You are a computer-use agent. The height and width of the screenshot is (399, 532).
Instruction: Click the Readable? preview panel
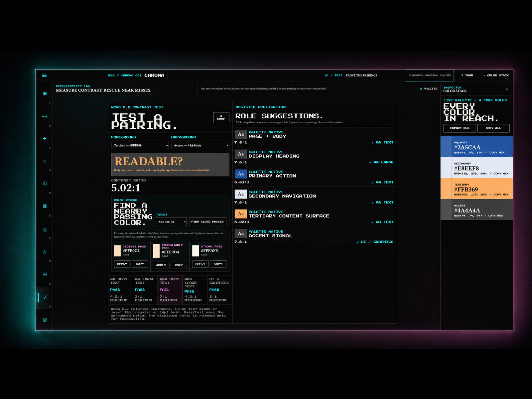pyautogui.click(x=170, y=165)
